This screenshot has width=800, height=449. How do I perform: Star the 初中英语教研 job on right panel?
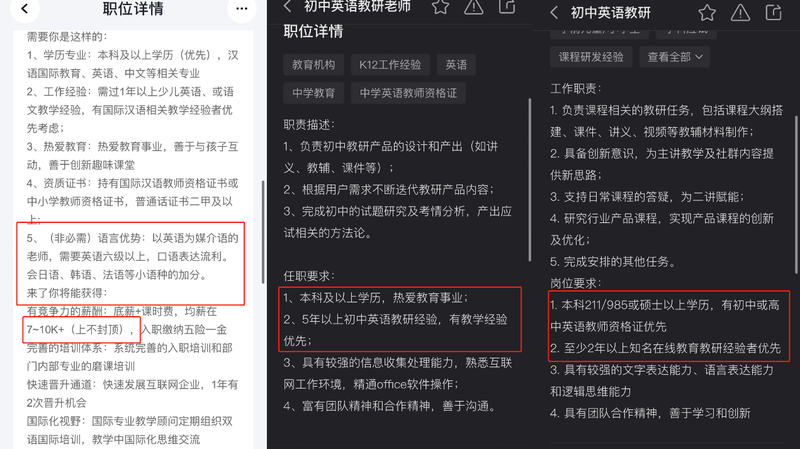click(707, 13)
